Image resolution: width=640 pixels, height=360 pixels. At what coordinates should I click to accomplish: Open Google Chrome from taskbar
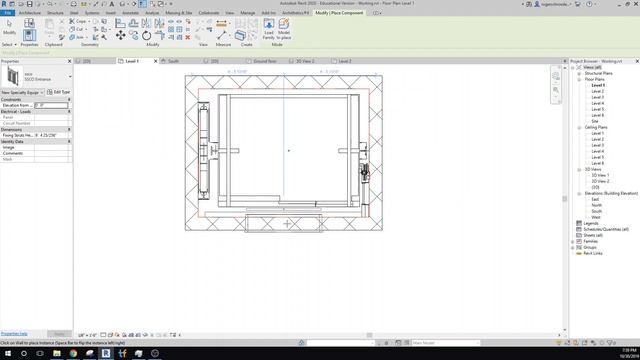coord(73,353)
